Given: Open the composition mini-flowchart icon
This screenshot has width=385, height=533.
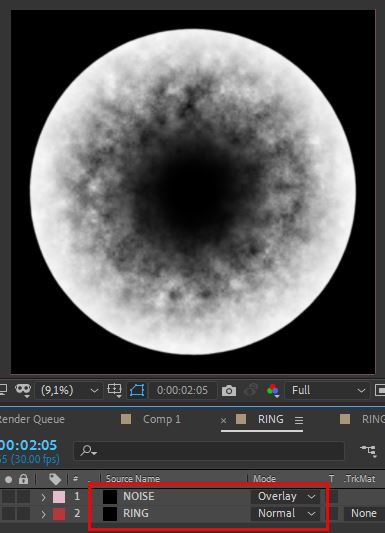Looking at the screenshot, I should pos(368,451).
